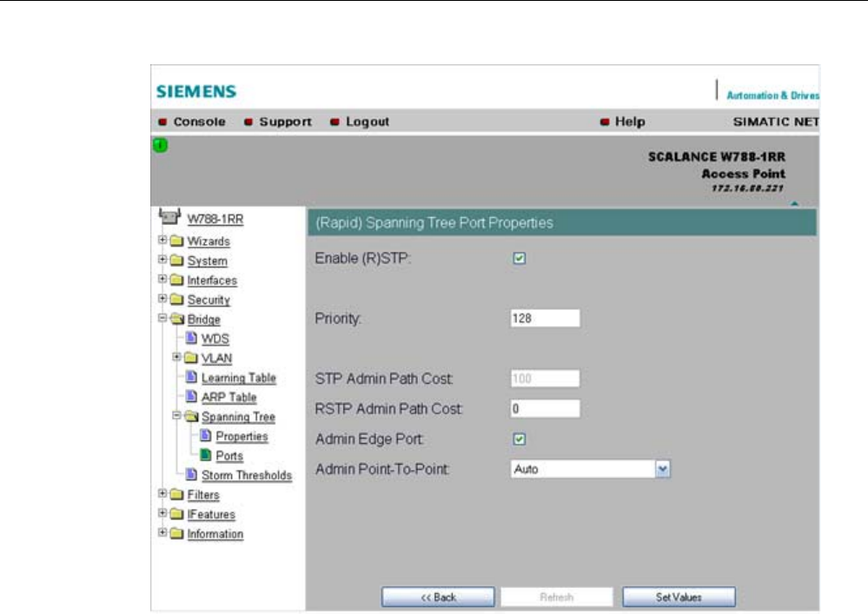
Task: Expand the Wizards tree node
Action: (162, 240)
